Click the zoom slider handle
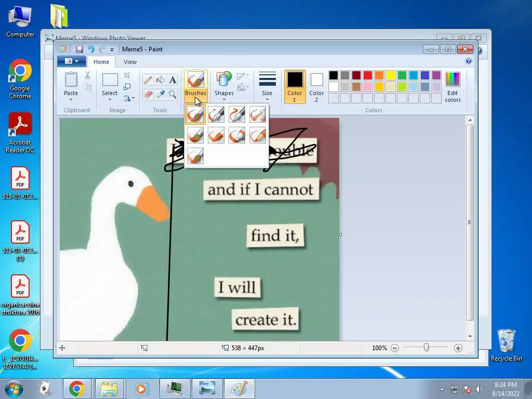The image size is (532, 399). 426,348
